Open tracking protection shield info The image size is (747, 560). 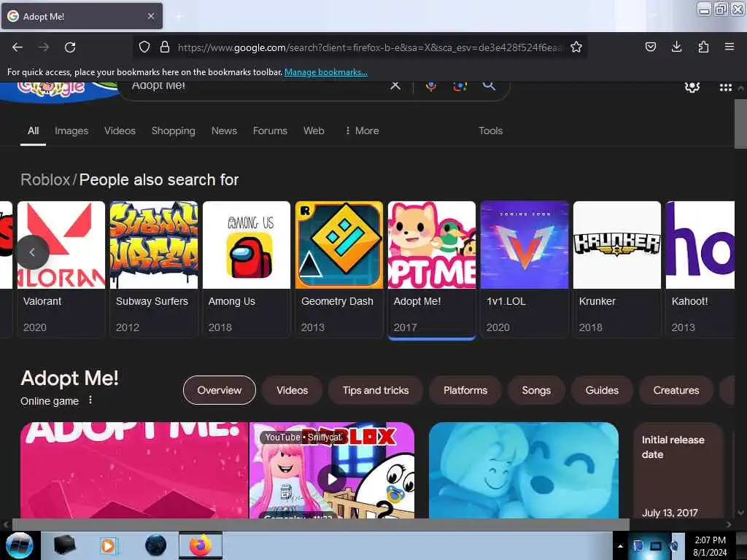144,47
